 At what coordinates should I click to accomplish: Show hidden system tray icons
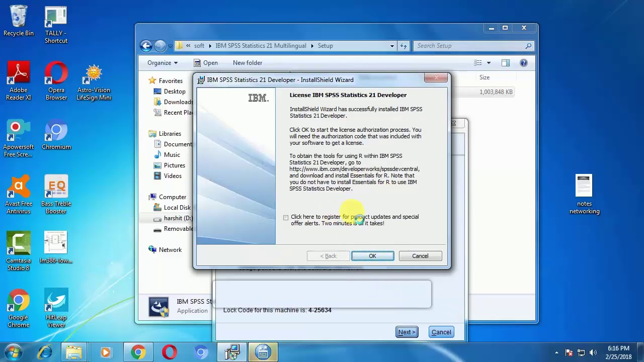[x=556, y=352]
